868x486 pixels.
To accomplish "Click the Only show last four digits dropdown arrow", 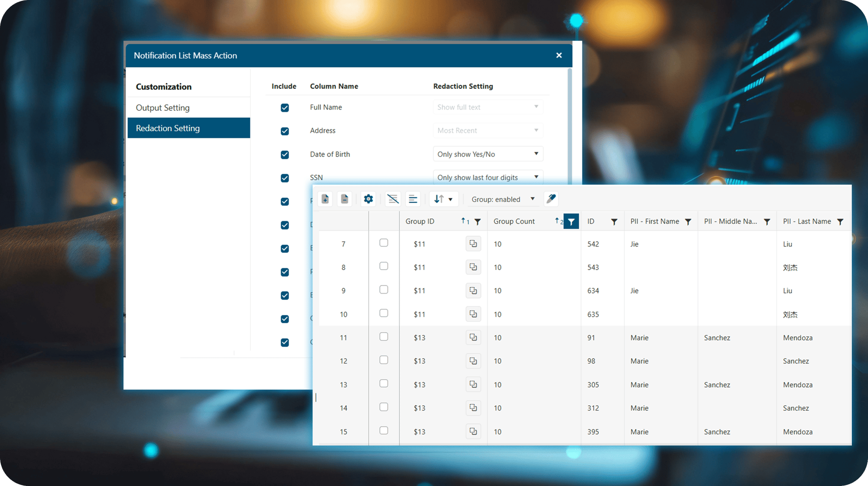I will click(537, 177).
